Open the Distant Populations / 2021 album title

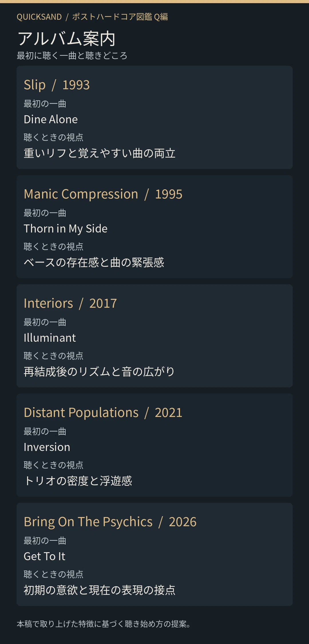[103, 413]
